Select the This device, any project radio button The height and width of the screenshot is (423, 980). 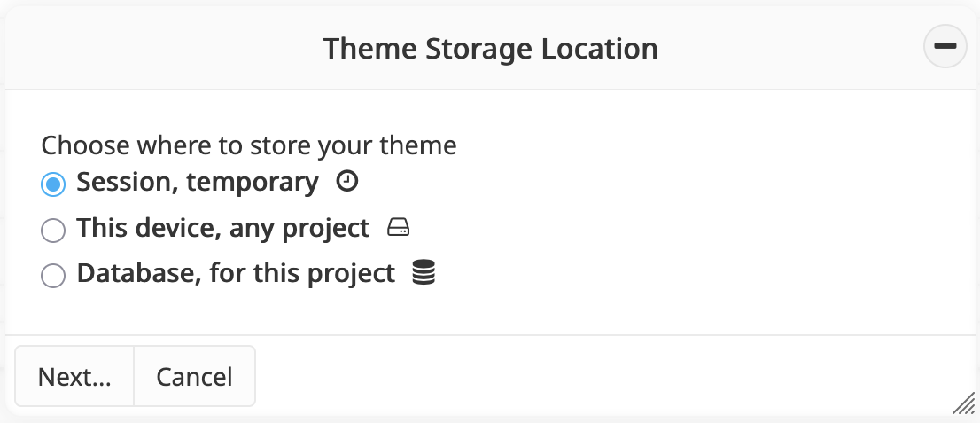point(53,230)
